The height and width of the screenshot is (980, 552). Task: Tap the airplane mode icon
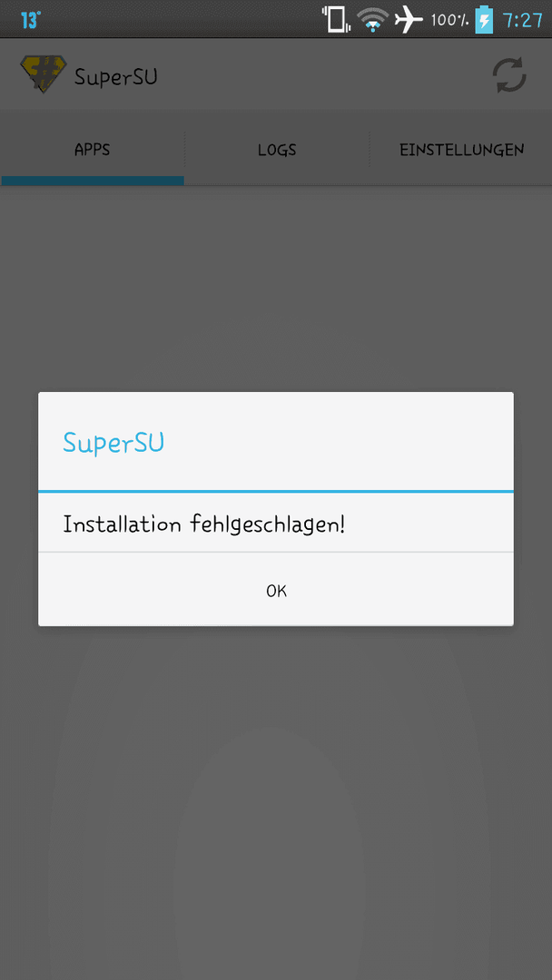(409, 20)
